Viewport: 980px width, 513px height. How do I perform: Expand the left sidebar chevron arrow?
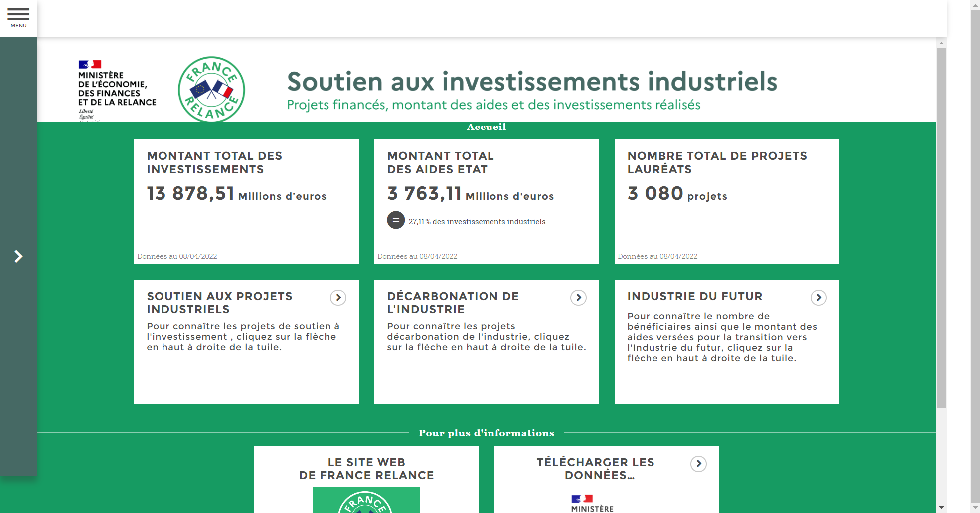coord(18,256)
